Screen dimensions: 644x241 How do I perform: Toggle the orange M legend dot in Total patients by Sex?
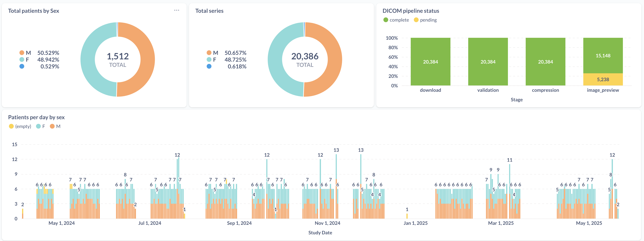click(x=22, y=53)
